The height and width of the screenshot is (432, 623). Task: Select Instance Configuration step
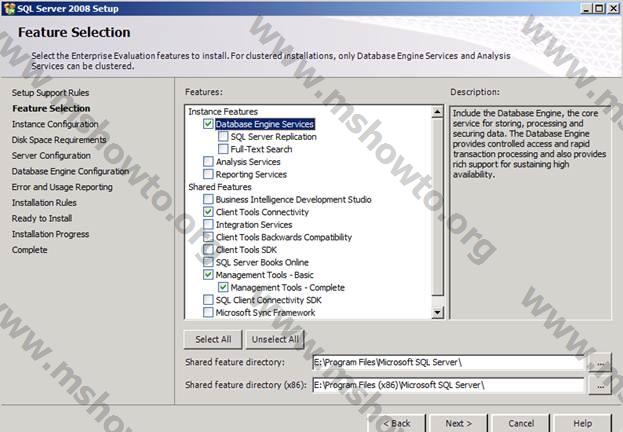pos(55,124)
